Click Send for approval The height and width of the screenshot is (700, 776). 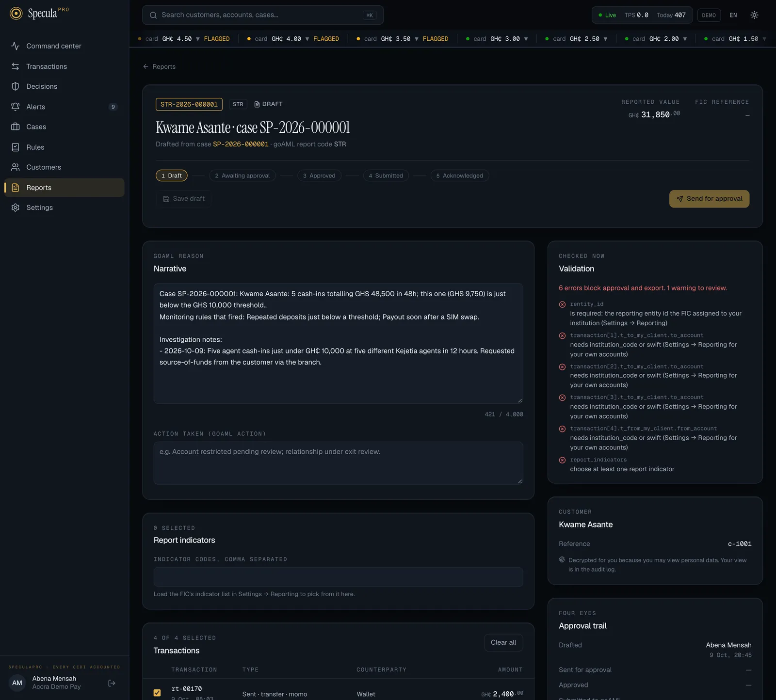tap(709, 199)
